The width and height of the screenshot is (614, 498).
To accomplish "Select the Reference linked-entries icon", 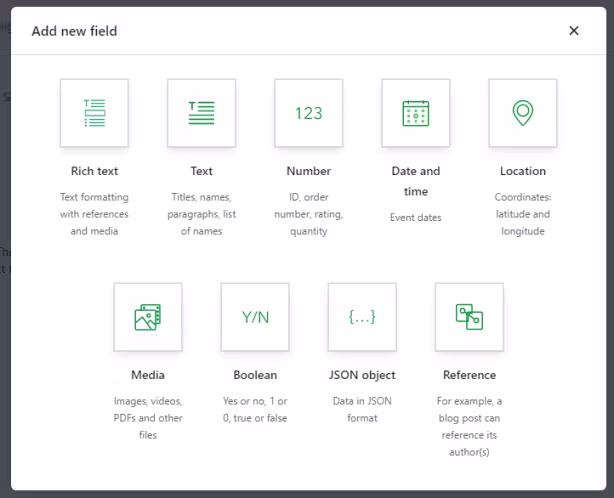I will click(x=469, y=317).
